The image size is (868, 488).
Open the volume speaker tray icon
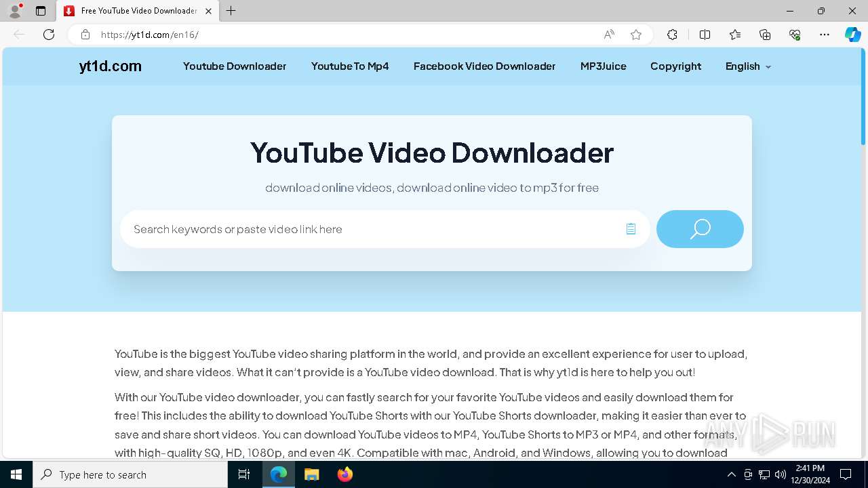point(781,474)
